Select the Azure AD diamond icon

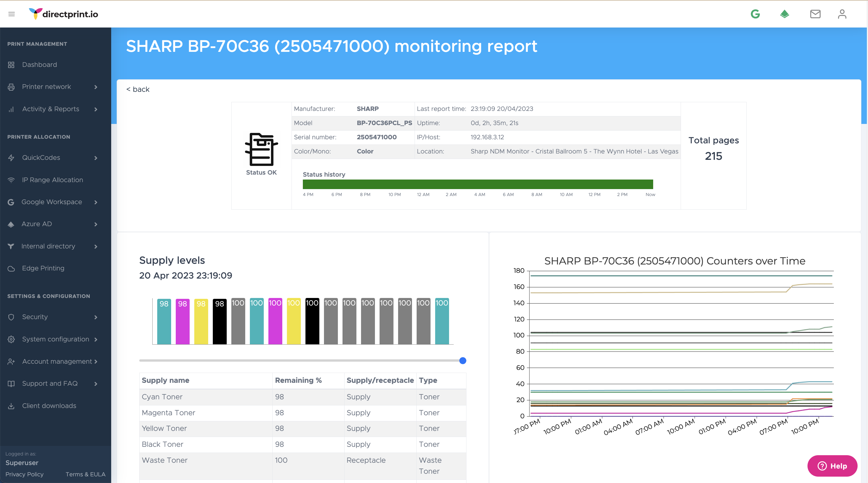(x=11, y=224)
